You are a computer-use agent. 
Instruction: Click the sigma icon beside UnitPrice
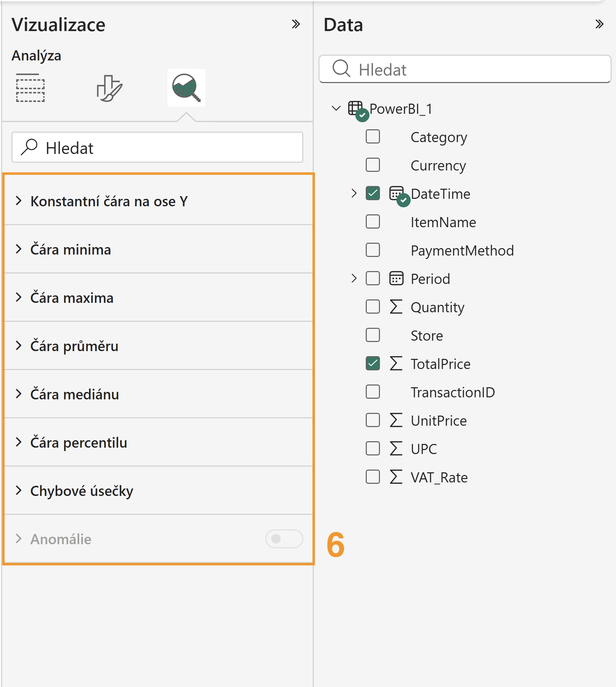click(396, 420)
